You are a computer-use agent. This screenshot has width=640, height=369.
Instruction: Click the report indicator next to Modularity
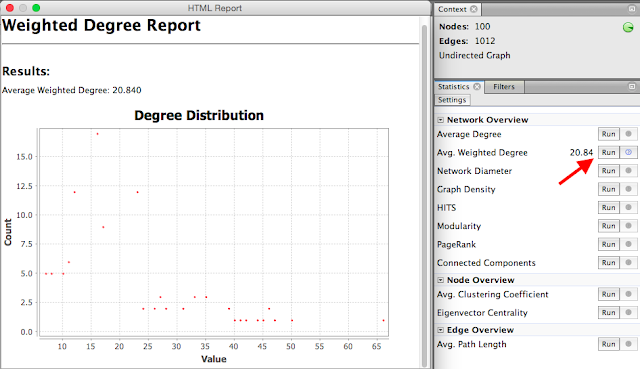(629, 226)
